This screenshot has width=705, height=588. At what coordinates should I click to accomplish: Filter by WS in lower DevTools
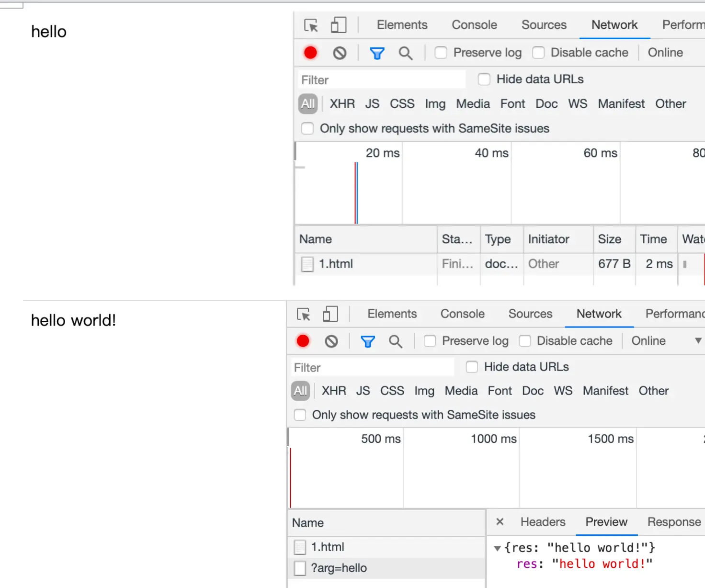[x=563, y=391]
